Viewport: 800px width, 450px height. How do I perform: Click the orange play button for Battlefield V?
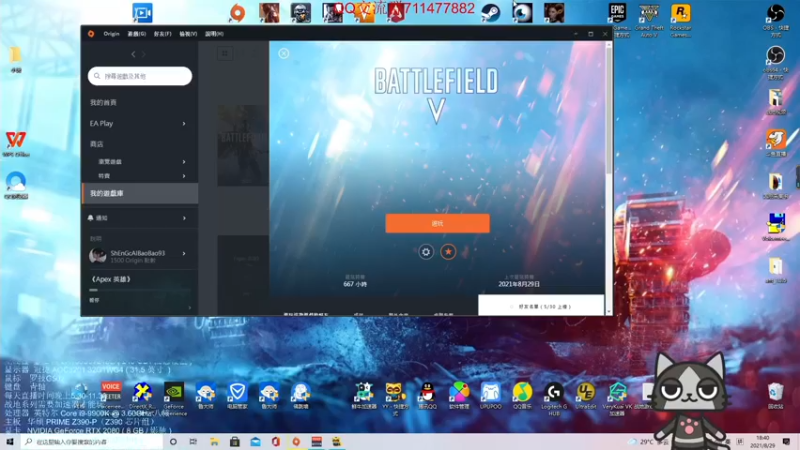pos(437,223)
